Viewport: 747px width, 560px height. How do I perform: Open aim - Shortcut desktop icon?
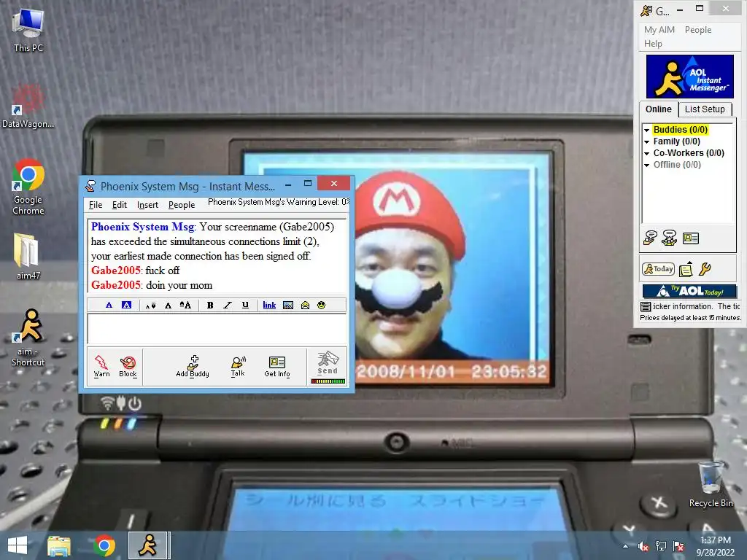tap(28, 337)
